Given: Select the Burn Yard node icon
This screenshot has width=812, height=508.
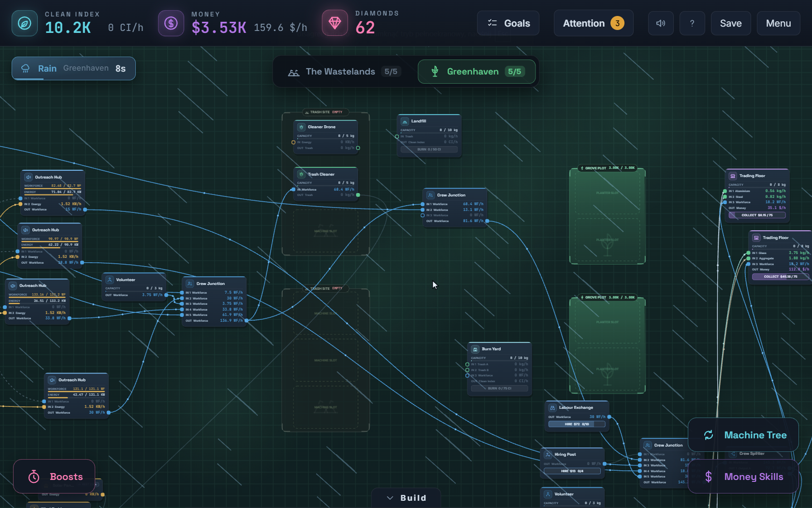Looking at the screenshot, I should [475, 349].
